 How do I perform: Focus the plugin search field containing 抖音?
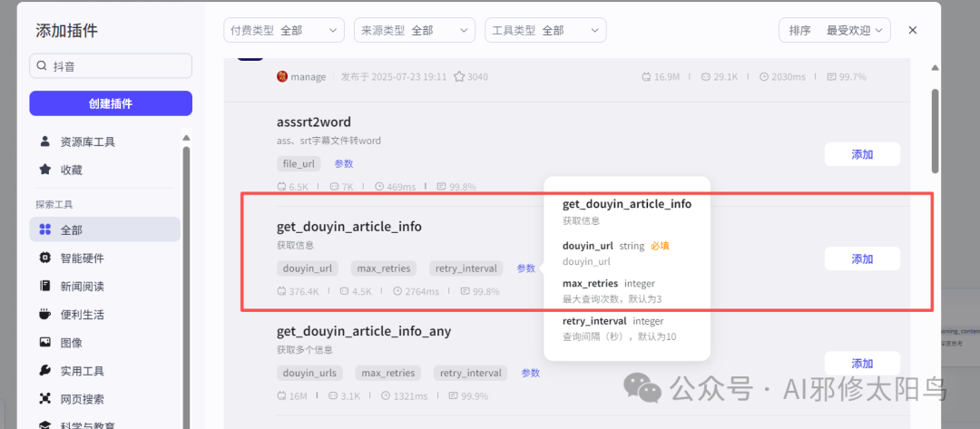(x=111, y=65)
